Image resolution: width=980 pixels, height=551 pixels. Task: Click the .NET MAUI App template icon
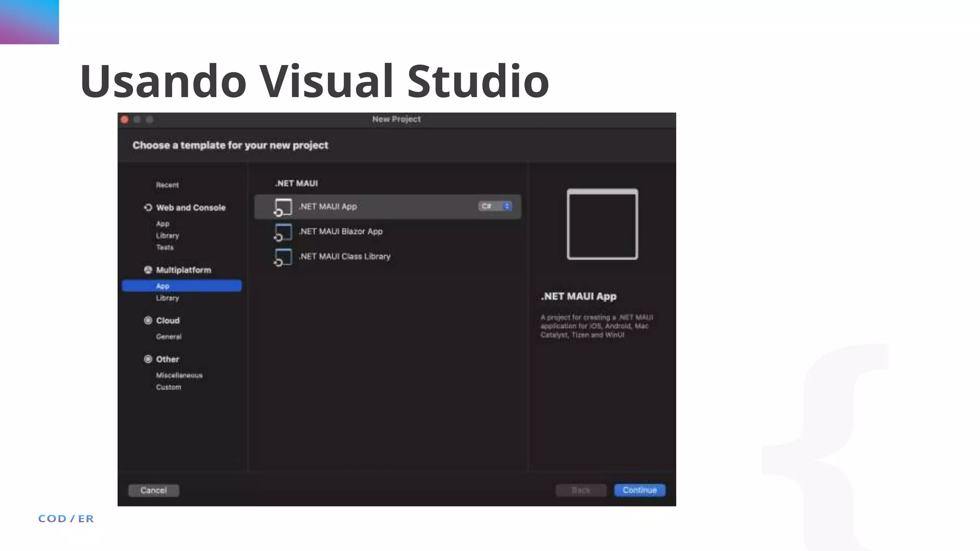pyautogui.click(x=282, y=207)
